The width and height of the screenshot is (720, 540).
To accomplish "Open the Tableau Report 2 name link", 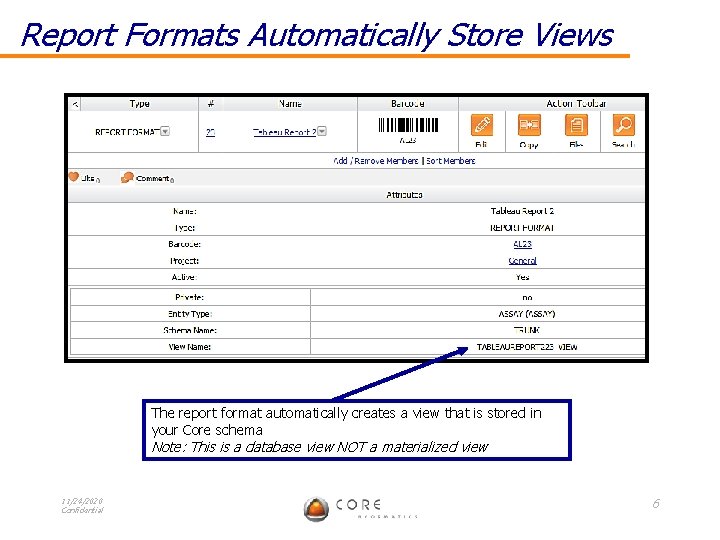I will (x=284, y=132).
